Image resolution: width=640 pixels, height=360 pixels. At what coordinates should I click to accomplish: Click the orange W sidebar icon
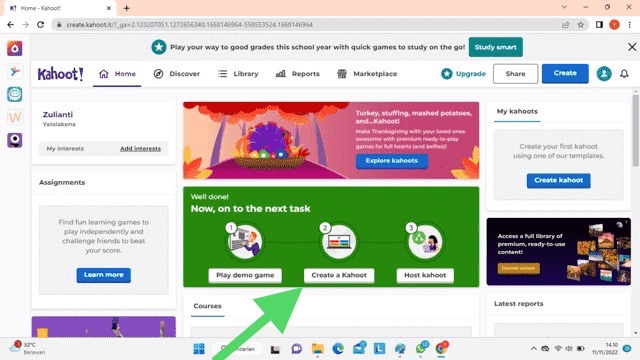[x=15, y=118]
